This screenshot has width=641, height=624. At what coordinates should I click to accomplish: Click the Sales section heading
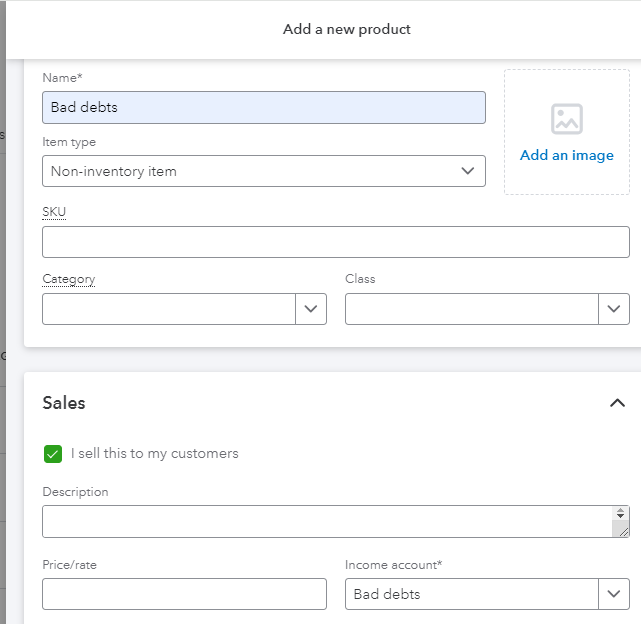pos(64,403)
